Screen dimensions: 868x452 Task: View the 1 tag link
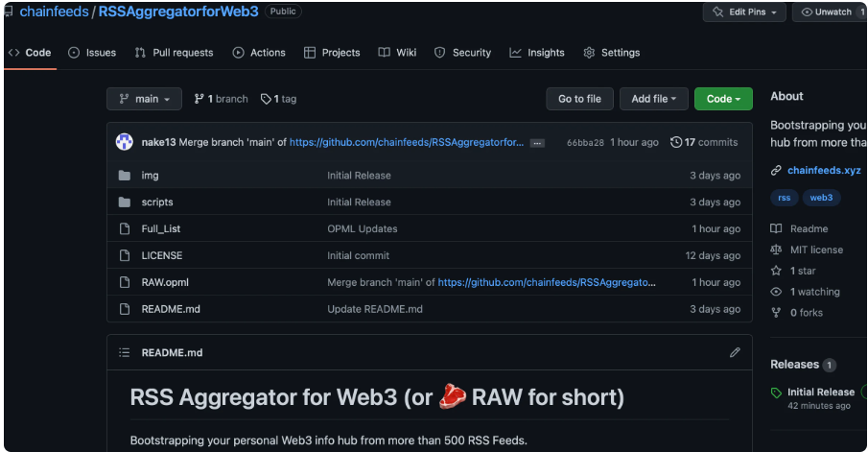click(278, 99)
